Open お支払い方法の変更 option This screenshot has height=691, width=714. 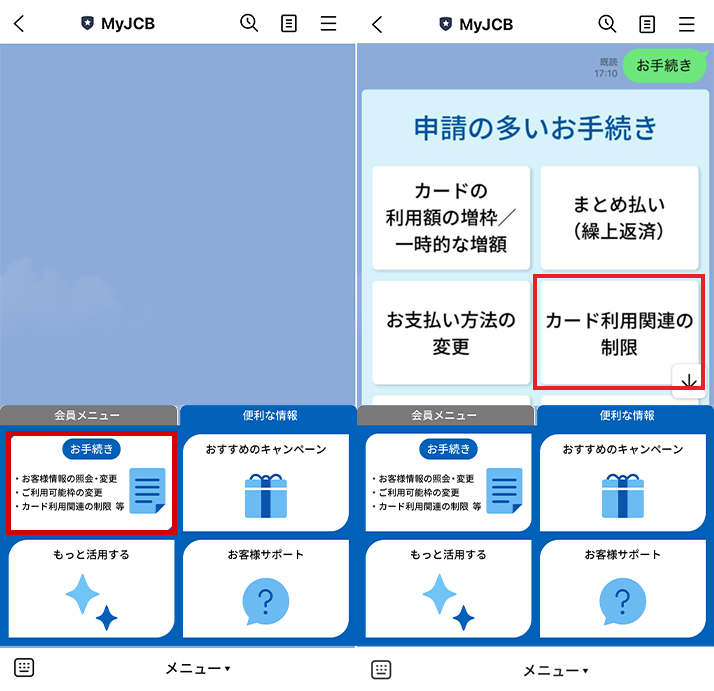(x=451, y=334)
